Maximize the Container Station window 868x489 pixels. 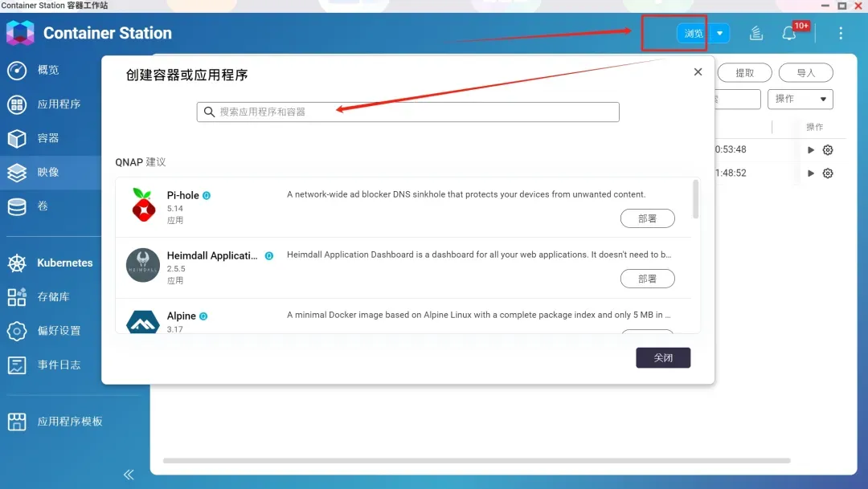[841, 6]
